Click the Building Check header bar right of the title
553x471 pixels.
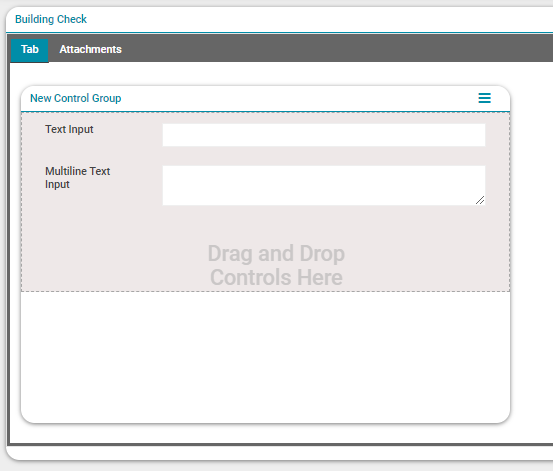(317, 19)
